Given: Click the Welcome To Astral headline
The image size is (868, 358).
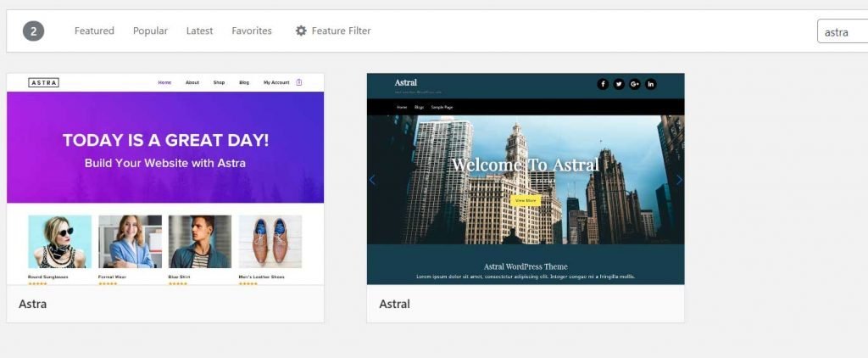Looking at the screenshot, I should pyautogui.click(x=526, y=165).
